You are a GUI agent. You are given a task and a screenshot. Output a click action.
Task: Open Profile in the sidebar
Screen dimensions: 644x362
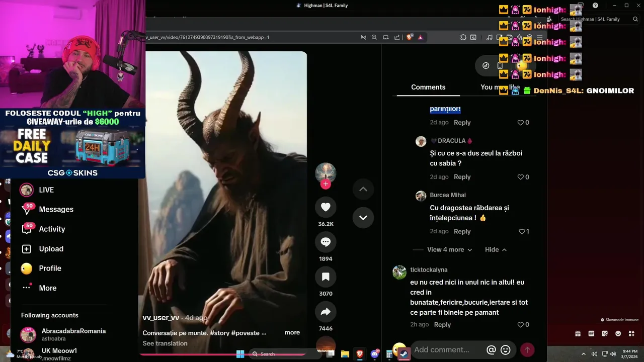pyautogui.click(x=41, y=268)
